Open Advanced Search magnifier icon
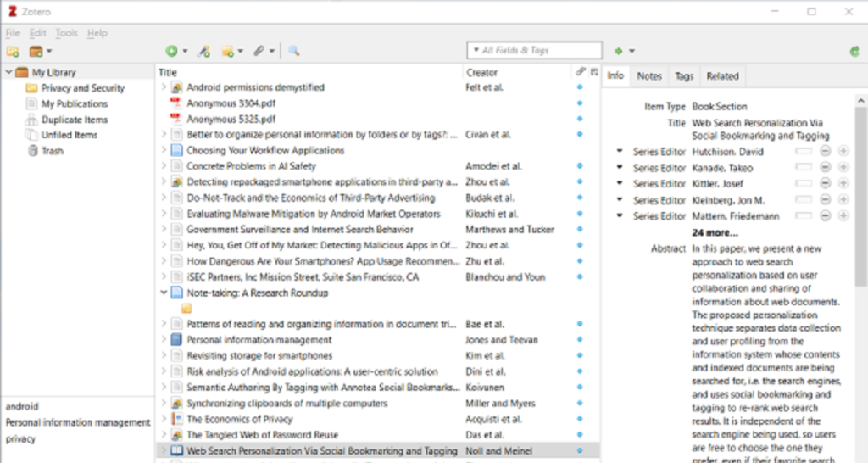Screen dimensions: 868x463 (293, 52)
